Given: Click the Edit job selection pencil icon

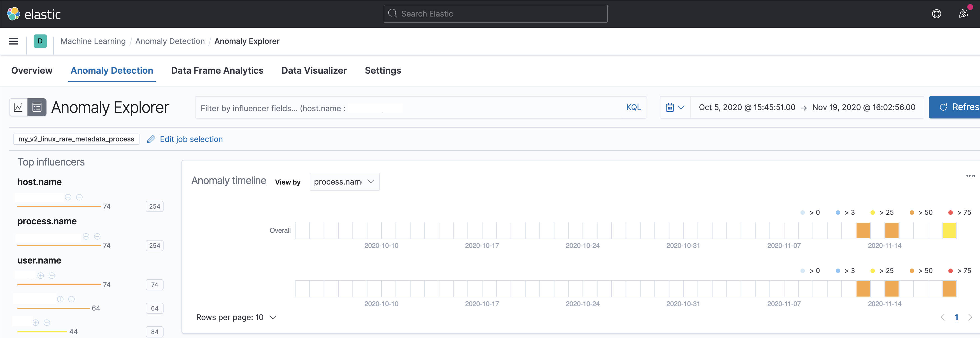Looking at the screenshot, I should (151, 139).
